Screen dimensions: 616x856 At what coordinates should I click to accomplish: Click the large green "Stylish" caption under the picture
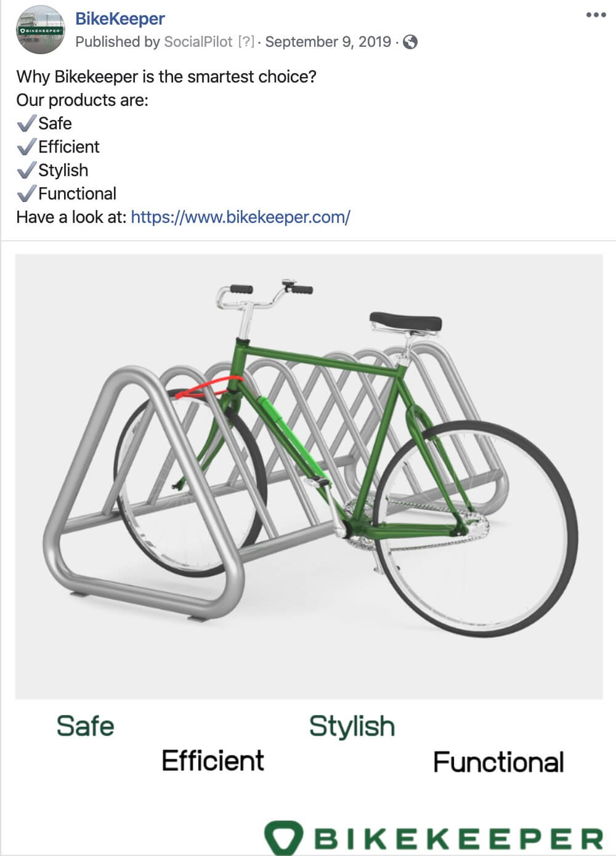pyautogui.click(x=352, y=727)
